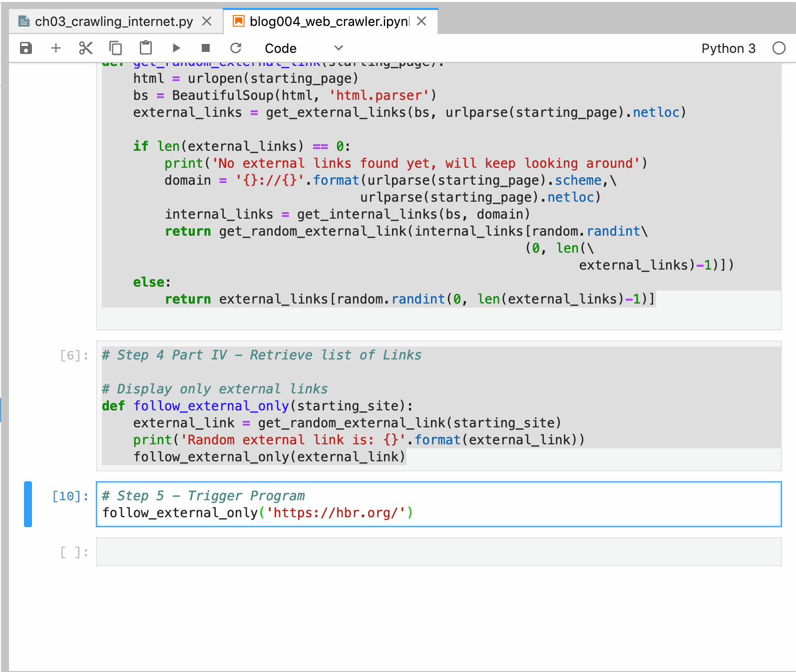Click the 'internal_links = get_internal_links' line

coord(347,214)
